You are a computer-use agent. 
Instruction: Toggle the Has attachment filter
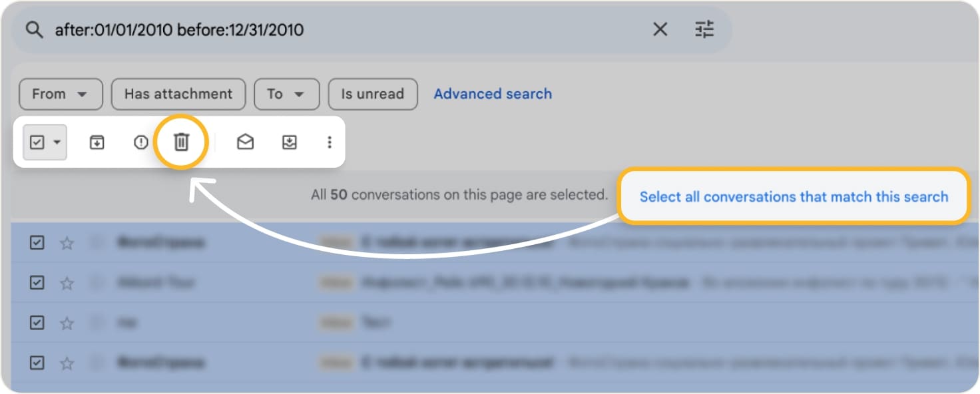click(178, 94)
